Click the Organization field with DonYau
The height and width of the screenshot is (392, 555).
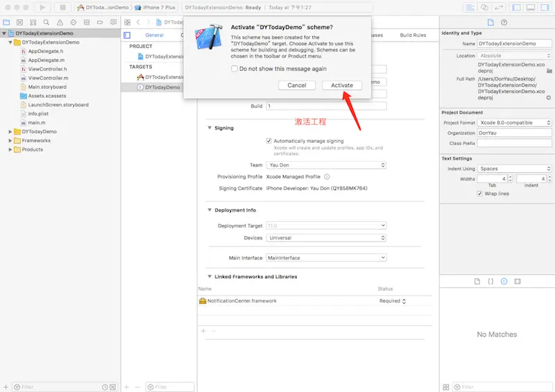514,133
